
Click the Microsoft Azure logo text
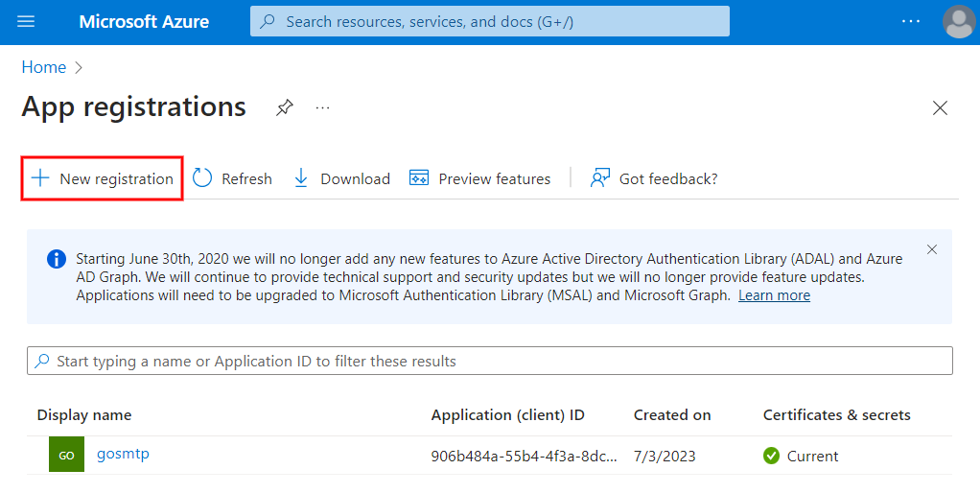coord(144,22)
